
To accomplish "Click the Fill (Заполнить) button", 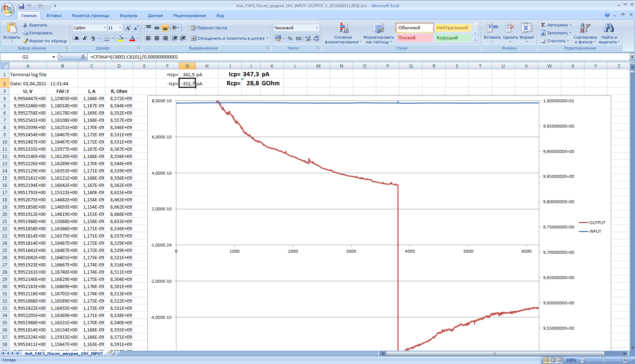I will [556, 33].
